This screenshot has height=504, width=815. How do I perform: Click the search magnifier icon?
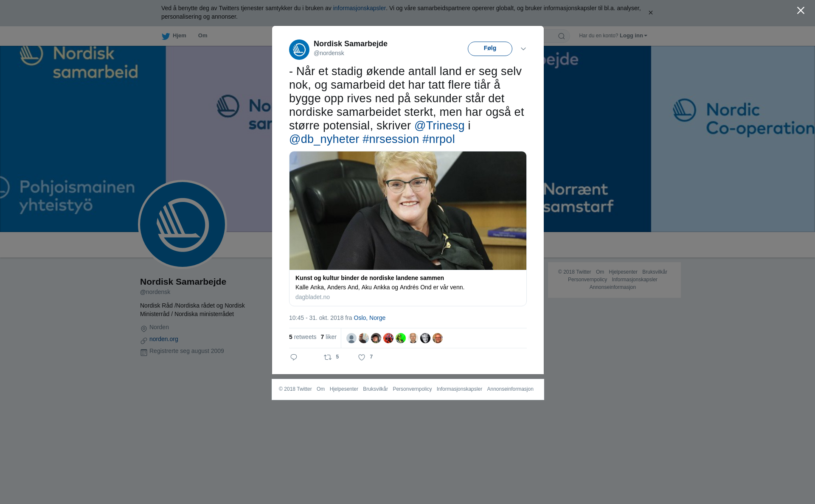pyautogui.click(x=562, y=36)
